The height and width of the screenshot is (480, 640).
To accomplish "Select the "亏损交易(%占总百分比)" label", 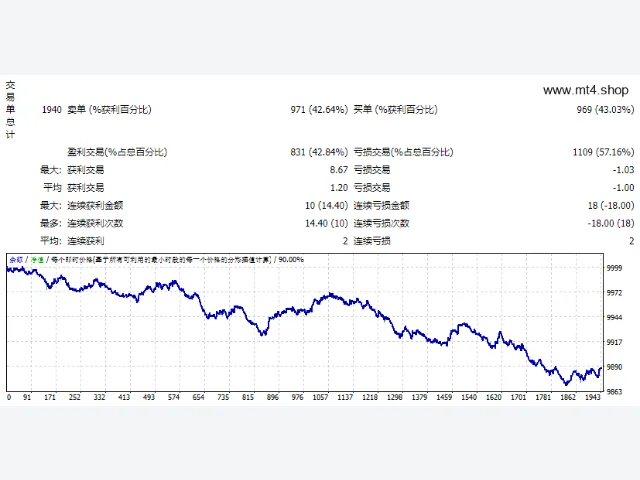I will (403, 152).
